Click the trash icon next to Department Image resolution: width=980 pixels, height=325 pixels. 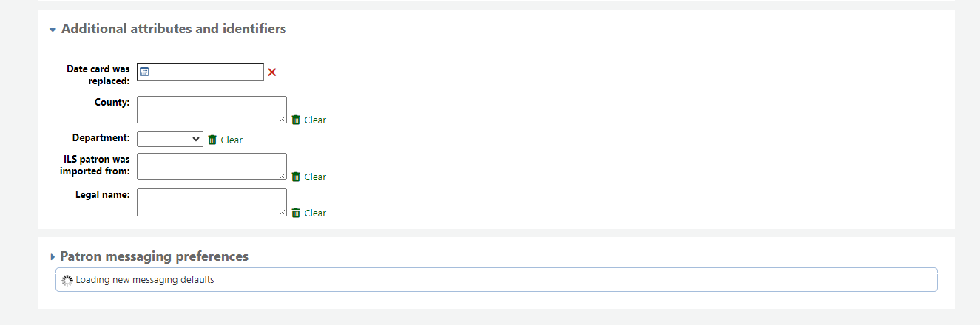[x=212, y=140]
